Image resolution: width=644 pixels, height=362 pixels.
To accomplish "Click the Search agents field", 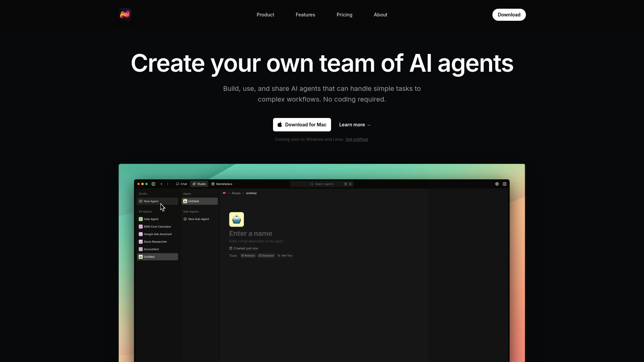I will click(x=322, y=184).
